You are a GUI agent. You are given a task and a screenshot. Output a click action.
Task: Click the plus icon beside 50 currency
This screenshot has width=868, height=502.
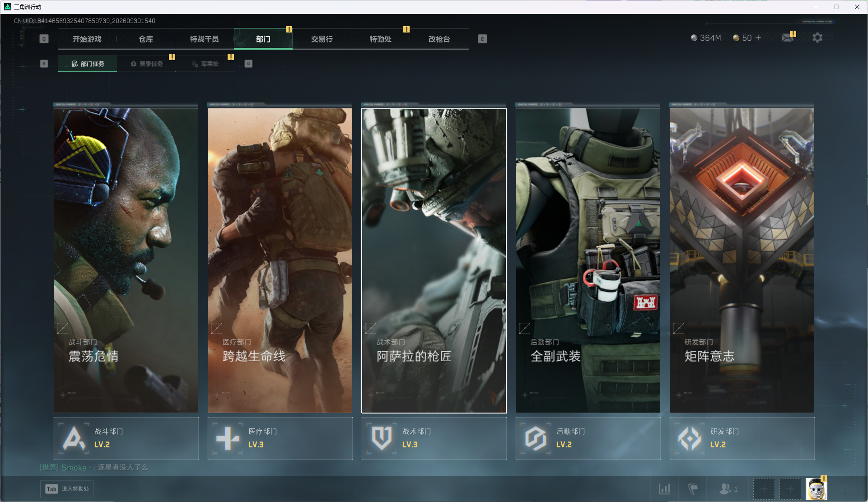[758, 38]
